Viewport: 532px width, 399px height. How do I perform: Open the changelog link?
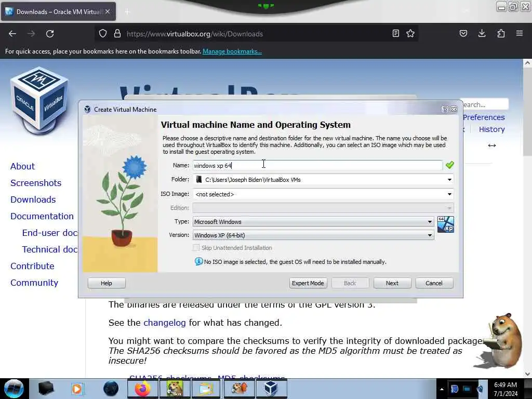pos(165,322)
